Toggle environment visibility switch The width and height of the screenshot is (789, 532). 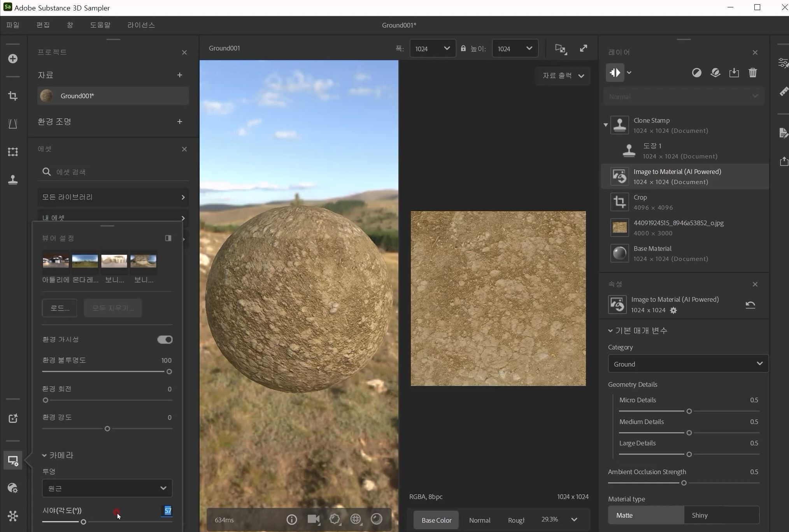[165, 339]
